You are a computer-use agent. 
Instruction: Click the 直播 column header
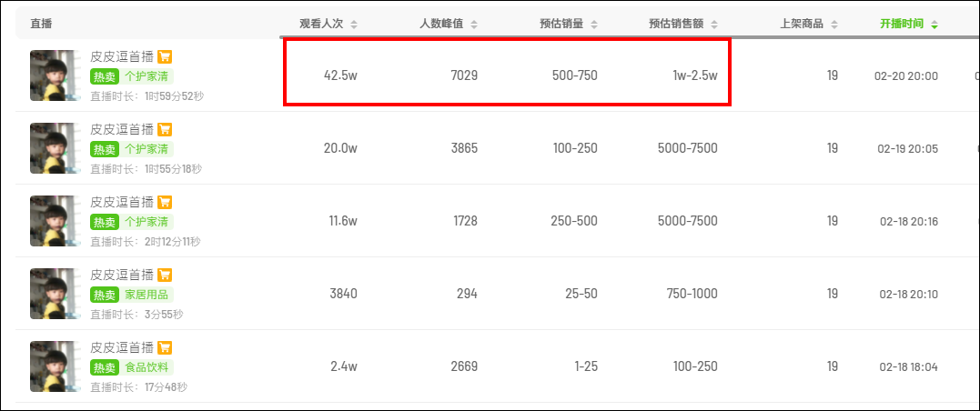(x=41, y=25)
